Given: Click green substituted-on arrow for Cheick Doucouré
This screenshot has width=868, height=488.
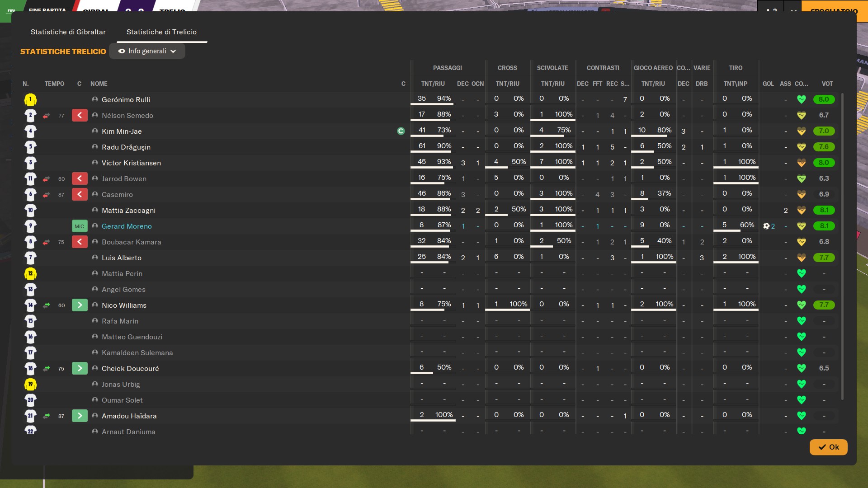Looking at the screenshot, I should [80, 369].
